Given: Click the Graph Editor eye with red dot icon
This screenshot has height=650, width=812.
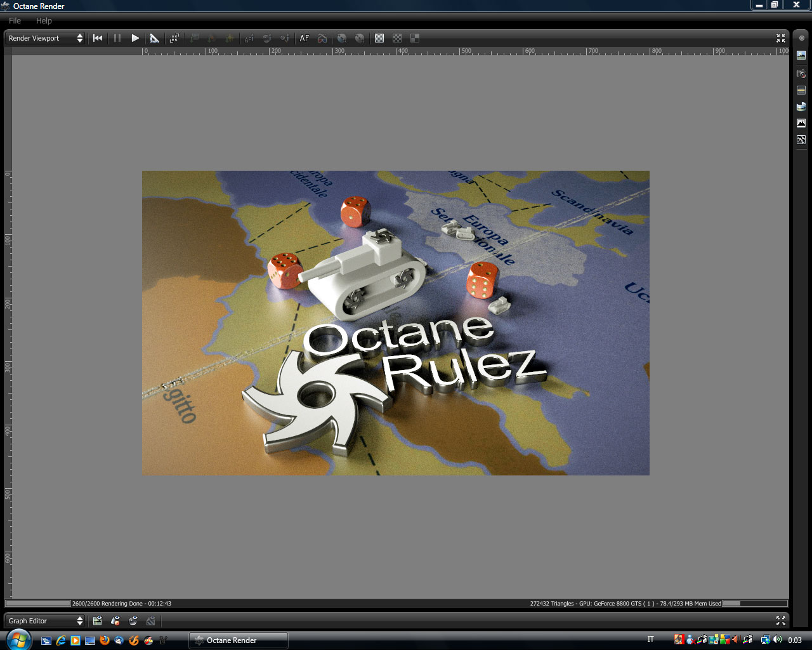Looking at the screenshot, I should pos(115,621).
